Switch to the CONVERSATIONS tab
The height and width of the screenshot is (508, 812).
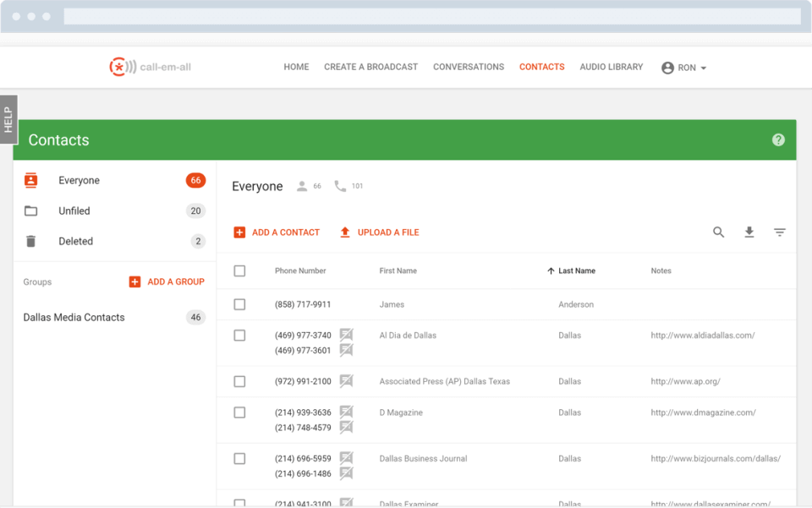click(469, 67)
